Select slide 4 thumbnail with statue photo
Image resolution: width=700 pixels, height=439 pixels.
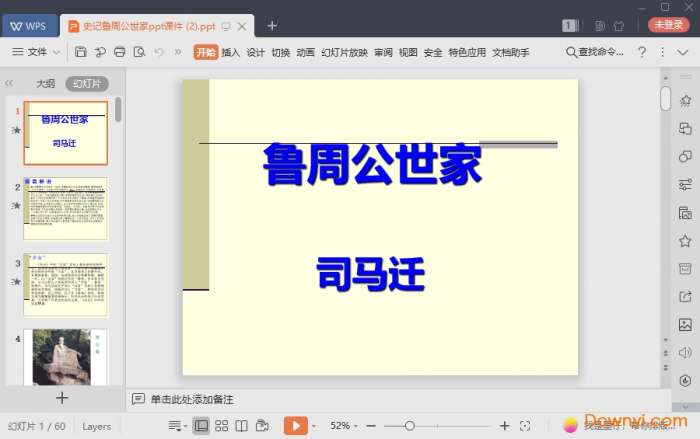(66, 357)
